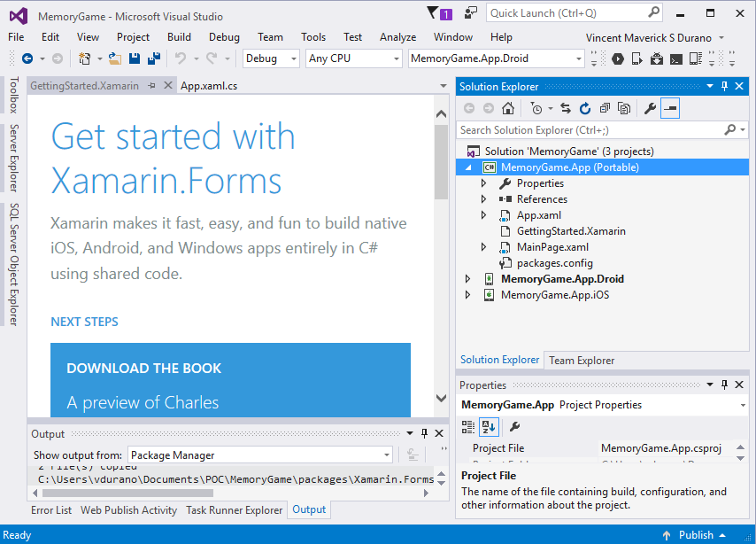The image size is (756, 544).
Task: Open the Toolbox side tab
Action: pyautogui.click(x=14, y=95)
